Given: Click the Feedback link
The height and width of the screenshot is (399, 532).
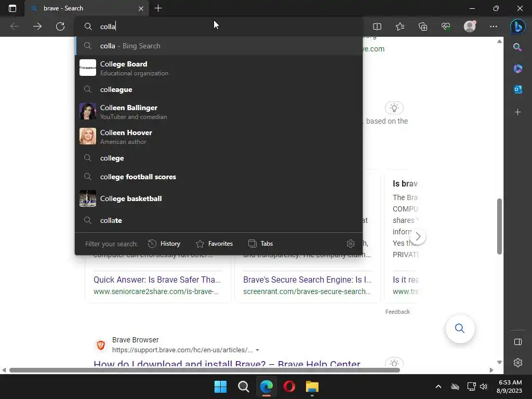Looking at the screenshot, I should [397, 312].
